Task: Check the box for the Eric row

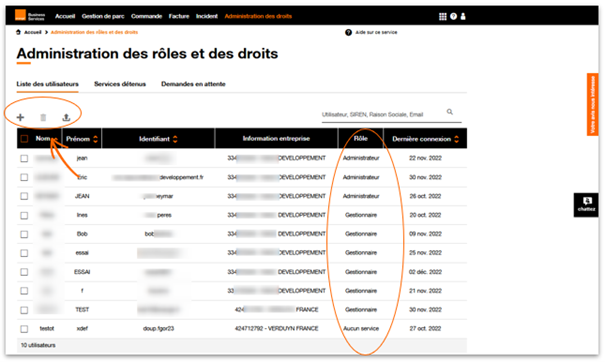Action: (x=24, y=177)
